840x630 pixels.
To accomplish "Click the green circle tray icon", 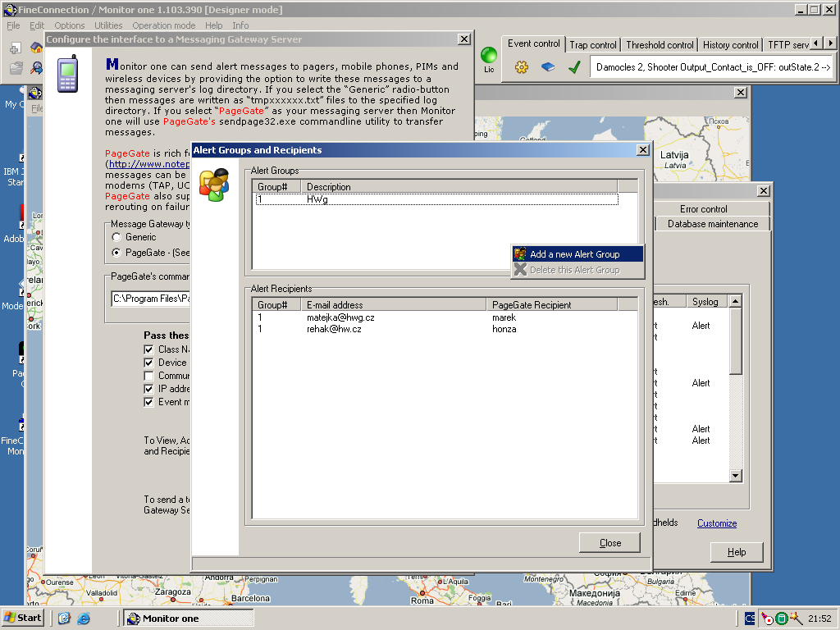I will [x=782, y=619].
